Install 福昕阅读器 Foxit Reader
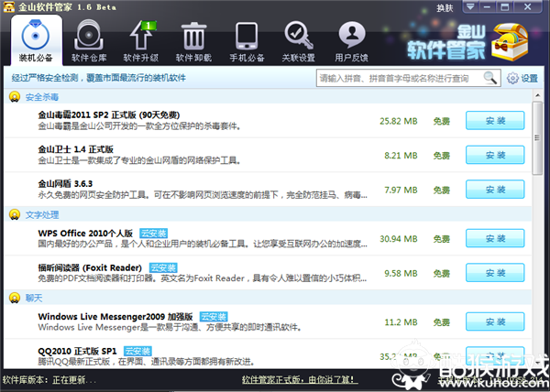 pyautogui.click(x=495, y=273)
